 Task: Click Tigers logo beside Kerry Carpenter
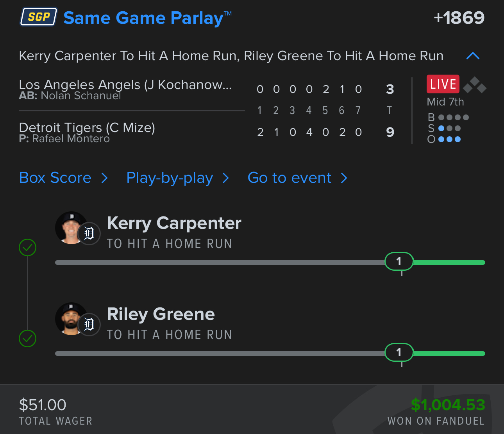[x=89, y=234]
